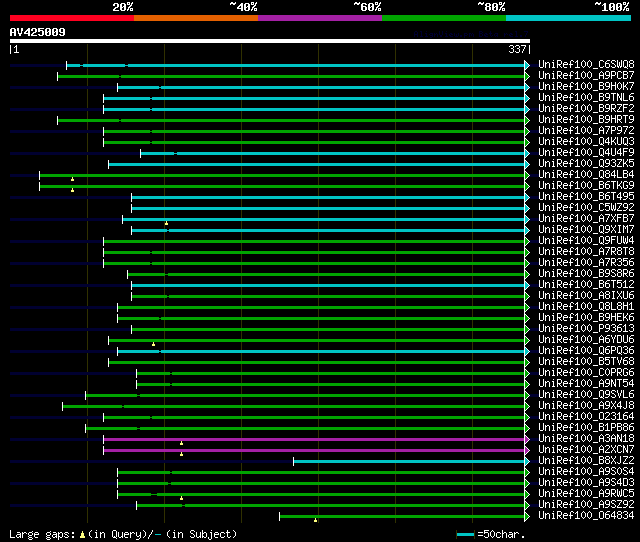Select the UniRef100_B6T495 label
Screen dimensions: 640x542
[586, 197]
